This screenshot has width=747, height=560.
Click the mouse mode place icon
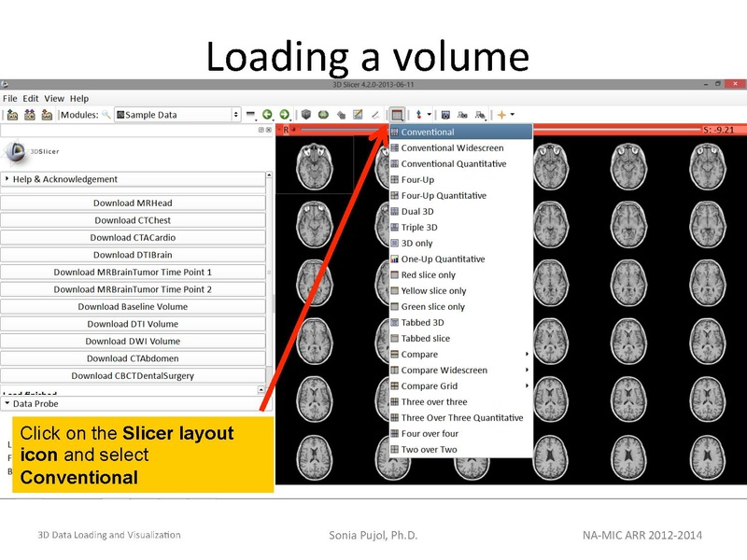click(x=418, y=115)
